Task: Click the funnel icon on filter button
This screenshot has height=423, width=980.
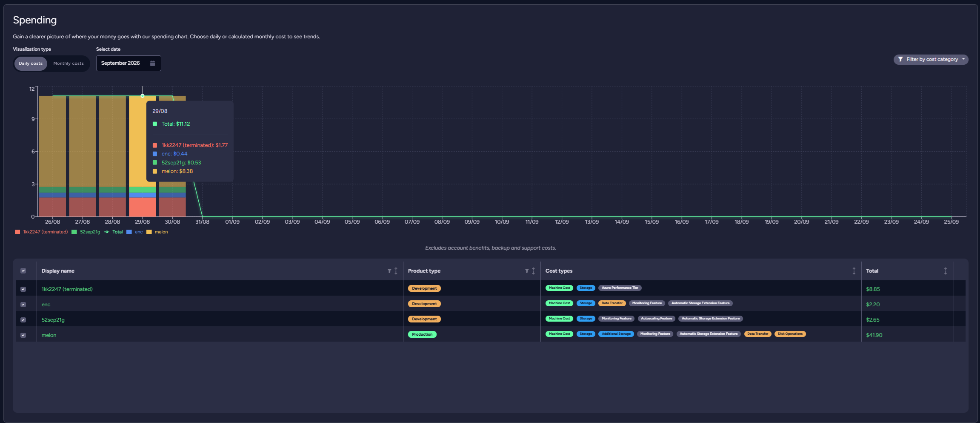Action: coord(900,60)
